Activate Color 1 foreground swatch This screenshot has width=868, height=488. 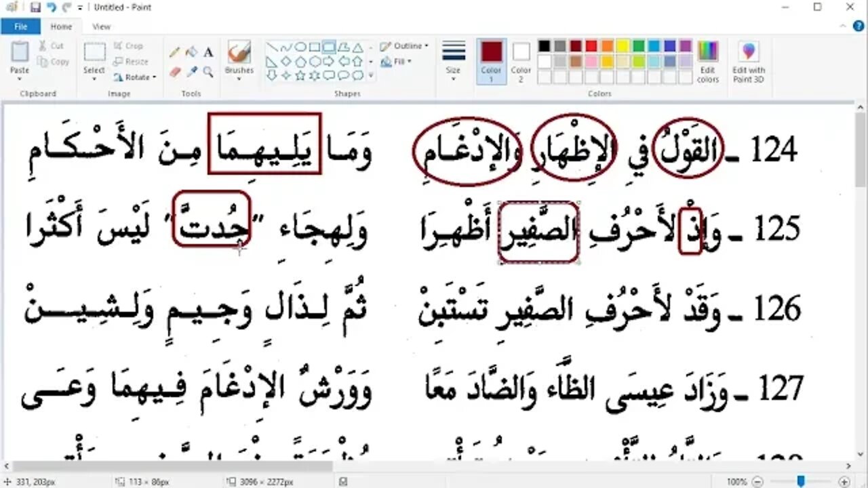(491, 61)
